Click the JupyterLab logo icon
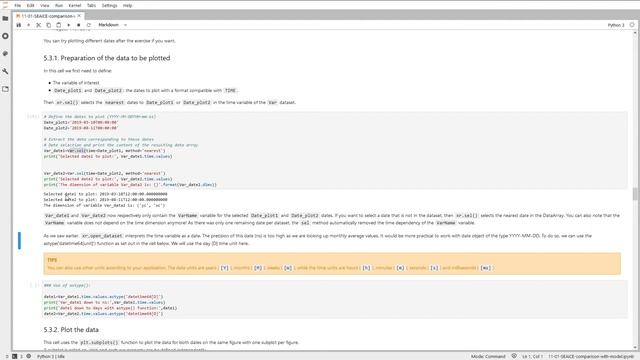 tap(5, 5)
